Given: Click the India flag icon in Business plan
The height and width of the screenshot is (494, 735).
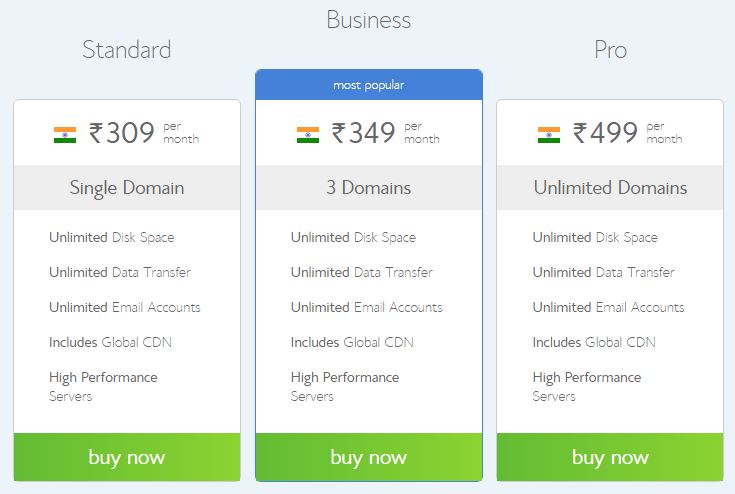Looking at the screenshot, I should (308, 135).
